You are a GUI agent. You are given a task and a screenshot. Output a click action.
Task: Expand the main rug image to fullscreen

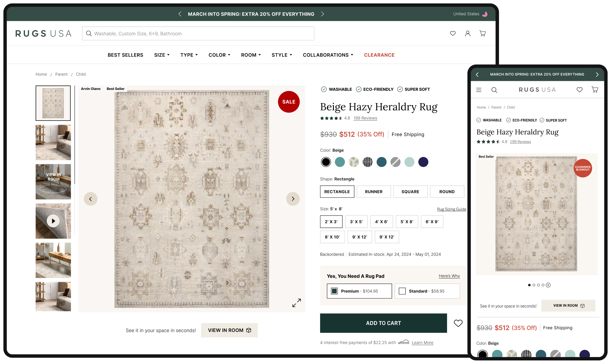297,303
